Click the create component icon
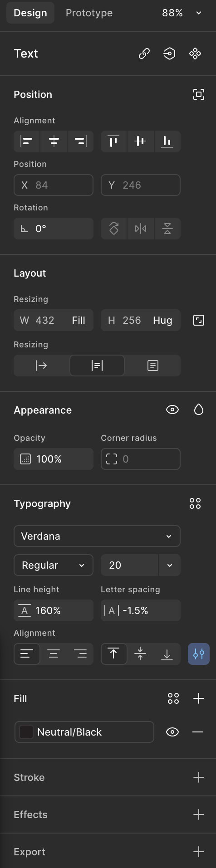The width and height of the screenshot is (216, 868). coord(195,54)
